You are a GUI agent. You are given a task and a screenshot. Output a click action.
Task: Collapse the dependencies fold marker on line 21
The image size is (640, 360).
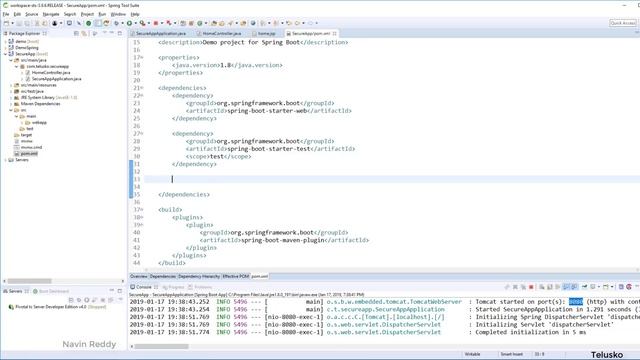[x=142, y=88]
